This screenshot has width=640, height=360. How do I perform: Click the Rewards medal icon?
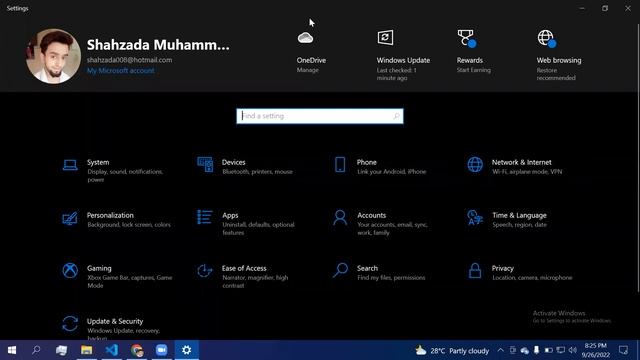(x=466, y=38)
